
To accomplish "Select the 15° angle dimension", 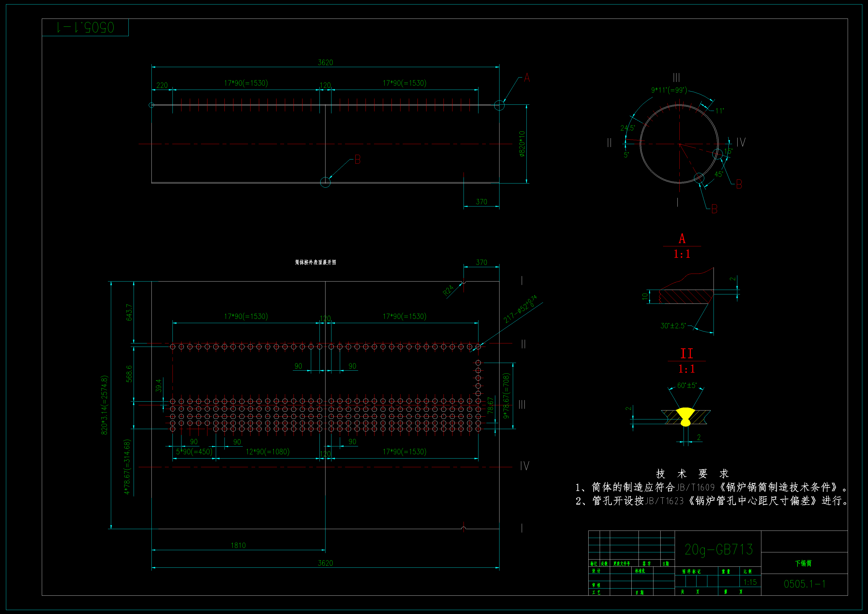I will [x=728, y=151].
